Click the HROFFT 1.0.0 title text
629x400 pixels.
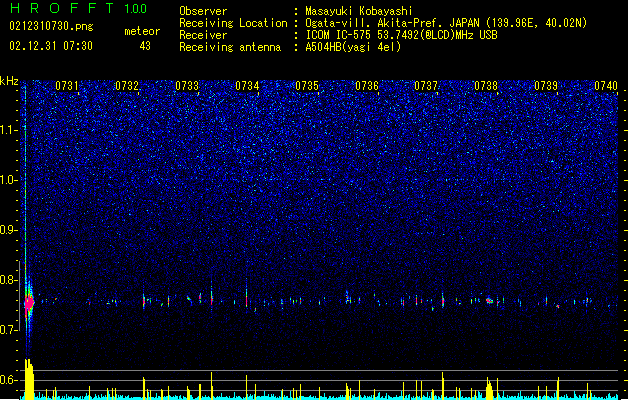78,8
